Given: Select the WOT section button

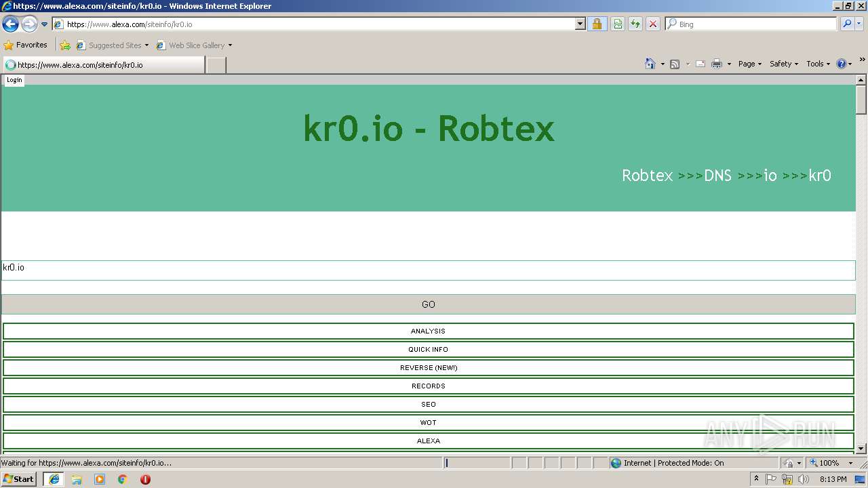Looking at the screenshot, I should coord(429,423).
